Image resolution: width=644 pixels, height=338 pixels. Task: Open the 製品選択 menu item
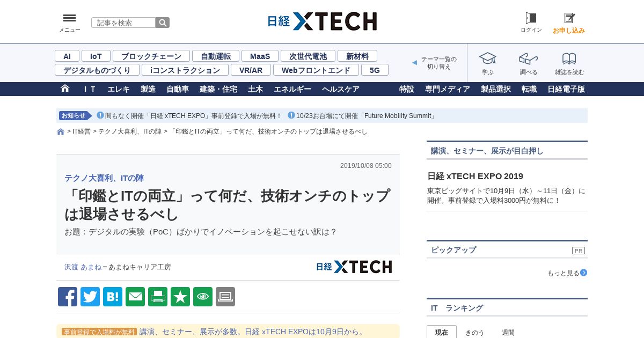(496, 89)
